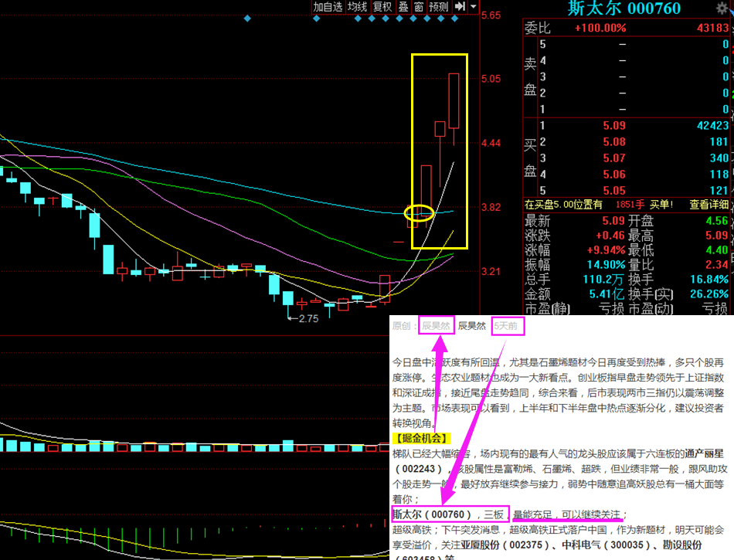Viewport: 734px width, 560px height.
Task: Select the 最低 value 4.40
Action: (x=717, y=250)
